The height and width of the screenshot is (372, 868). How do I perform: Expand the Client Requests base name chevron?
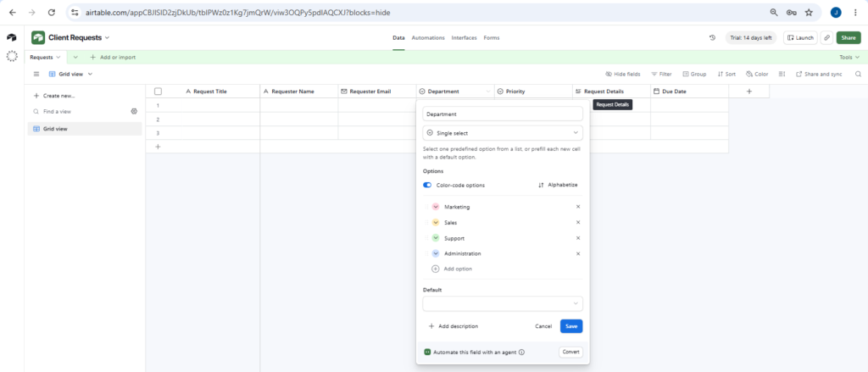108,37
